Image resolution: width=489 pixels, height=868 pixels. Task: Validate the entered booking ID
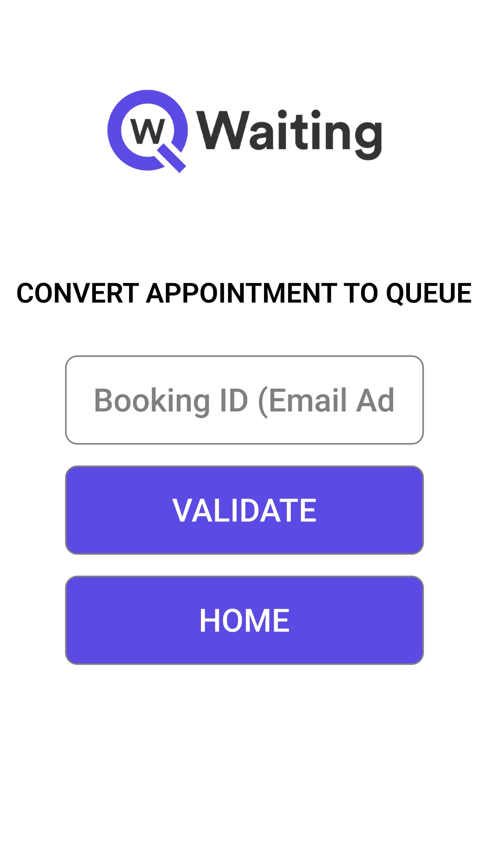click(x=244, y=510)
